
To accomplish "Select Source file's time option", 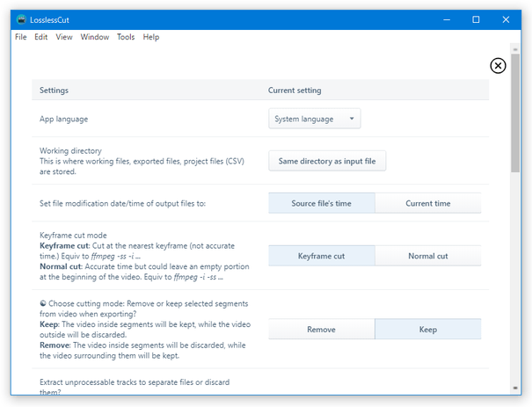I will (x=322, y=203).
